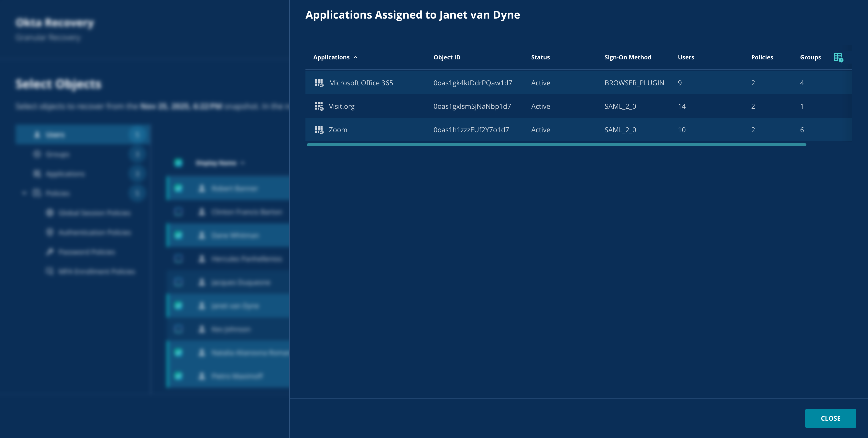Screen dimensions: 868x438
Task: Click the horizontal scrollbar below the table
Action: (x=556, y=145)
